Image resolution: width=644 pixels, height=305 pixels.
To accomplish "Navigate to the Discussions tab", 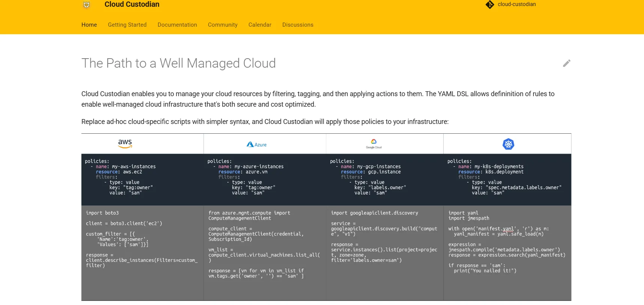I will [298, 25].
